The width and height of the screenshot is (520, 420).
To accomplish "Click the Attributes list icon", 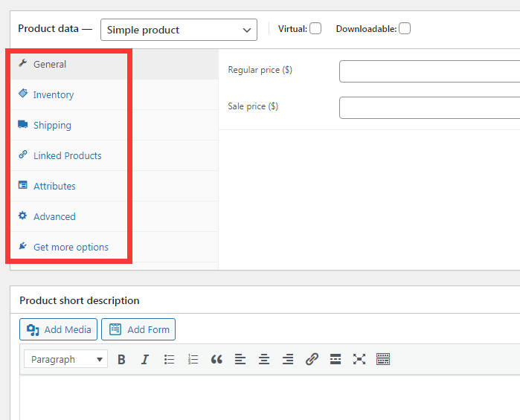I will point(22,185).
